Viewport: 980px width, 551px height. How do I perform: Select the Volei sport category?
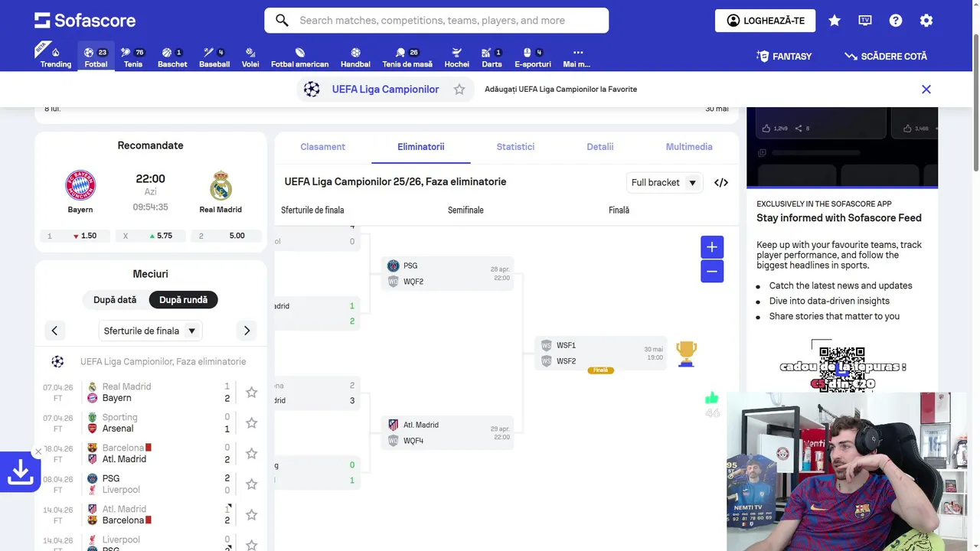pyautogui.click(x=250, y=57)
